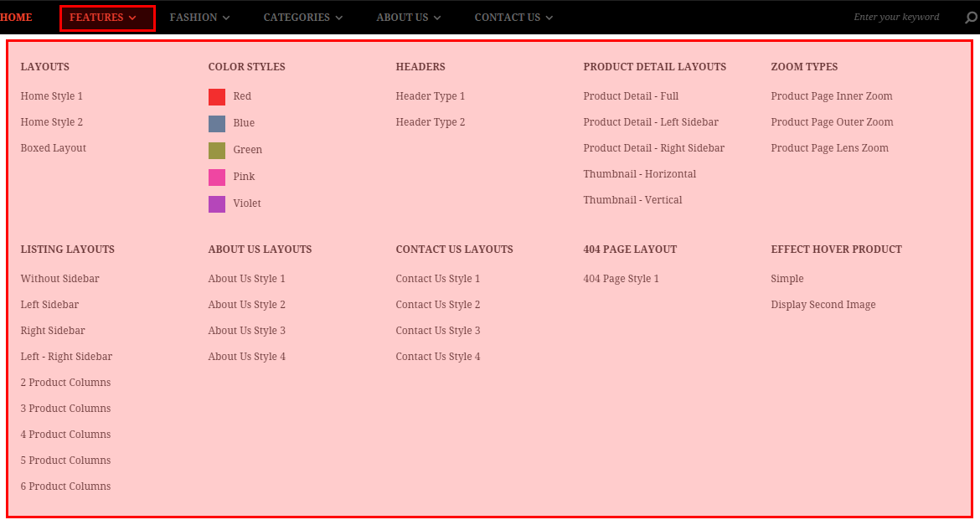This screenshot has height=525, width=980.
Task: Select the Violet color swatch
Action: (217, 204)
